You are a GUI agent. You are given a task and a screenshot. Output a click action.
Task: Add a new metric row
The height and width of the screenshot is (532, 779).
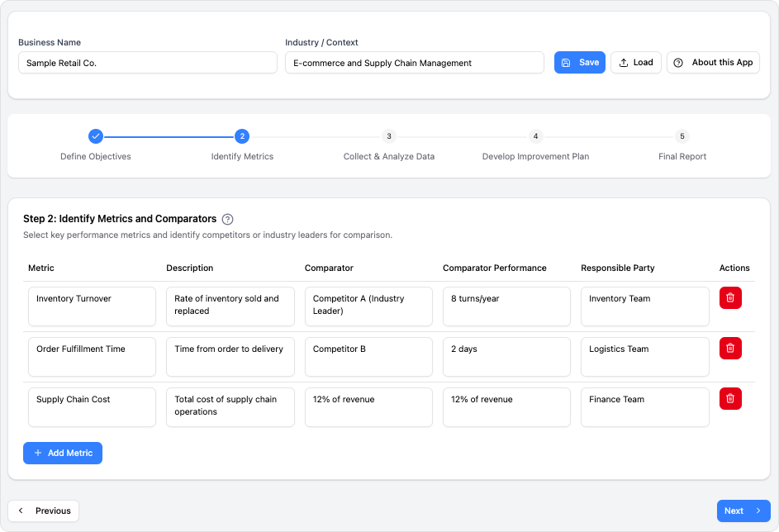pos(63,453)
